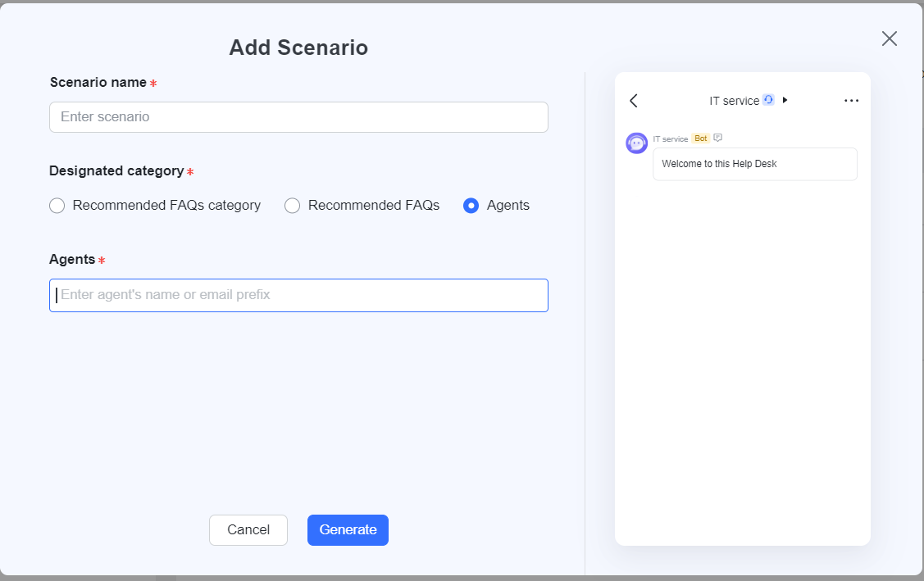The width and height of the screenshot is (924, 581).
Task: Click the IT service sender name above message
Action: point(671,139)
